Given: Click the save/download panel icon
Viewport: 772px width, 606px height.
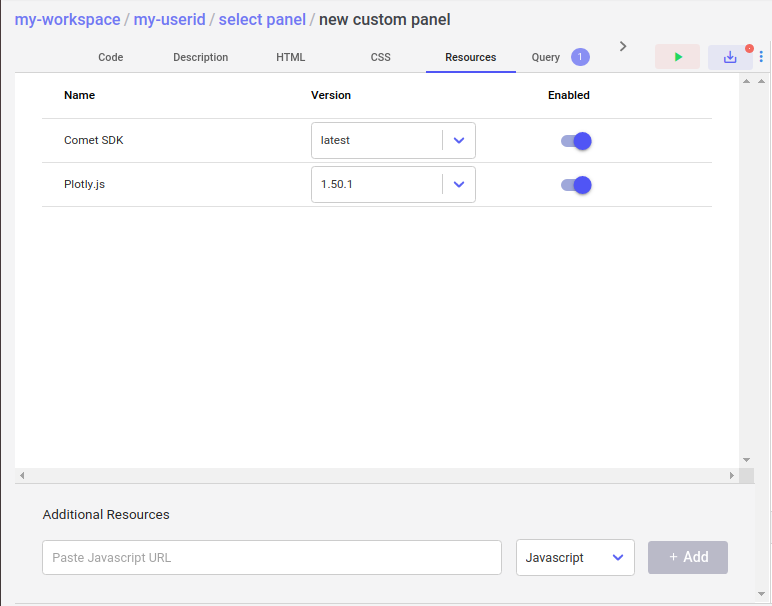Looking at the screenshot, I should click(x=730, y=57).
